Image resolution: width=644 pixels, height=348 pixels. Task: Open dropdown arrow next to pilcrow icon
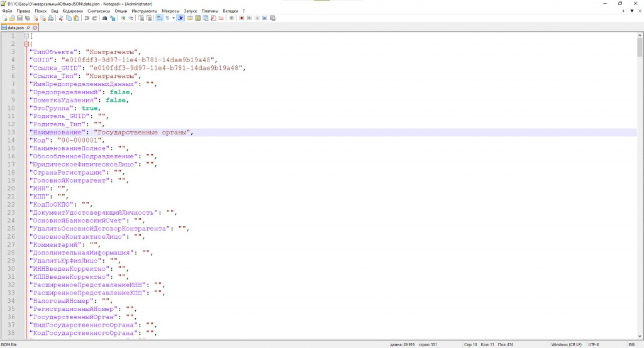pyautogui.click(x=174, y=18)
